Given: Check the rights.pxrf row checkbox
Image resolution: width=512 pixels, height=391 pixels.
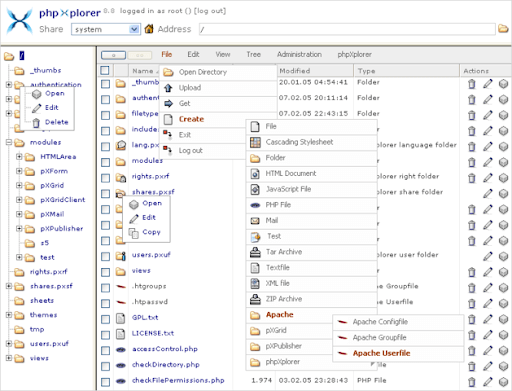Looking at the screenshot, I should point(105,178).
